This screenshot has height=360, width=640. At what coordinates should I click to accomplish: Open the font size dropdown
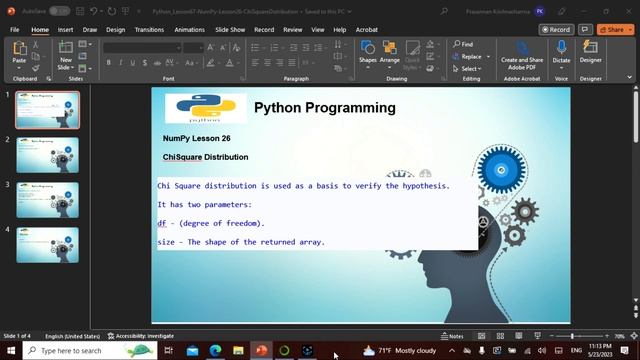201,48
